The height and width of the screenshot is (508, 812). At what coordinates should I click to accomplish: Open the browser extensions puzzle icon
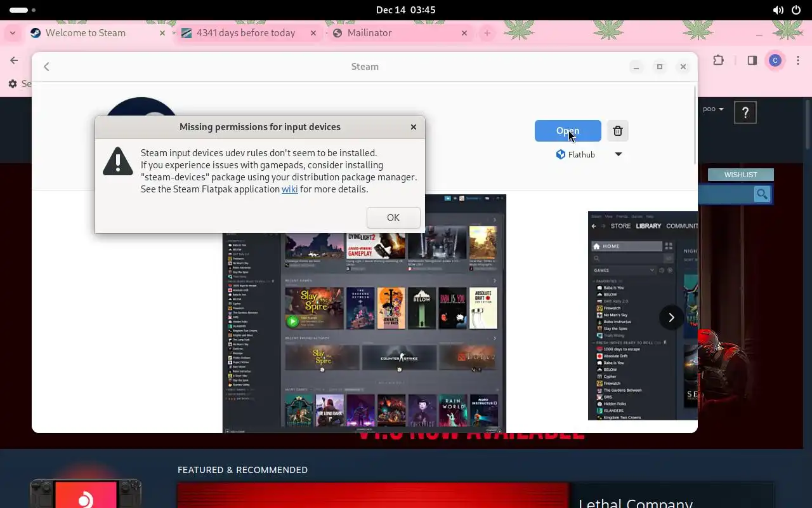[x=718, y=60]
